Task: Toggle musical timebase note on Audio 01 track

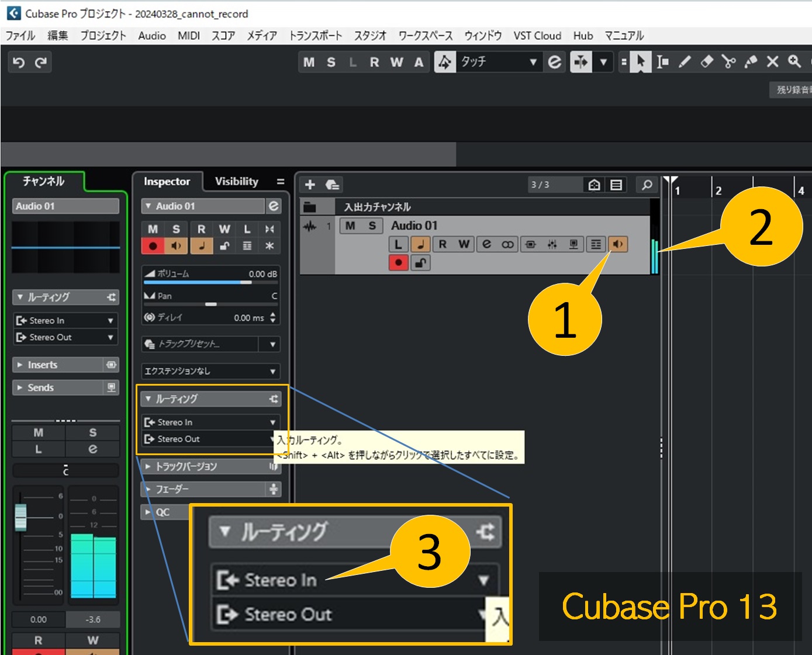Action: coord(420,244)
